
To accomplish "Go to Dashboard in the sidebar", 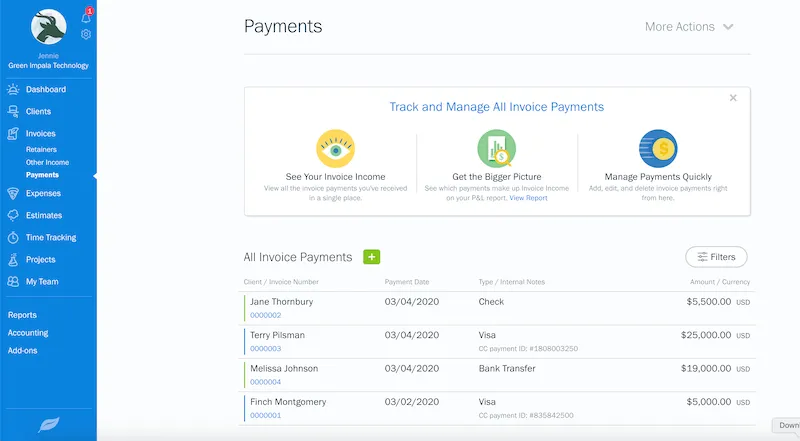I will click(x=45, y=89).
